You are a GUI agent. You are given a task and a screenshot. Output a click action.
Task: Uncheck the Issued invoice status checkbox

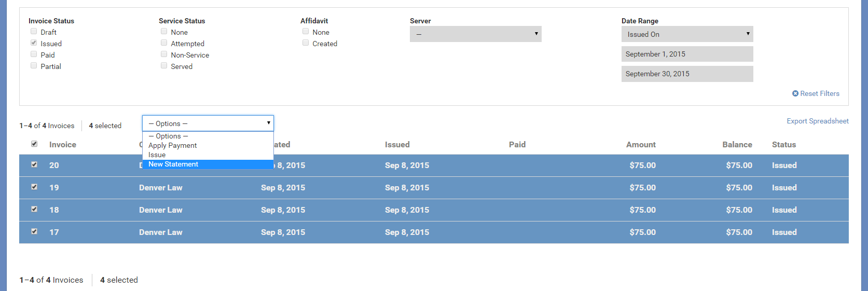click(34, 43)
